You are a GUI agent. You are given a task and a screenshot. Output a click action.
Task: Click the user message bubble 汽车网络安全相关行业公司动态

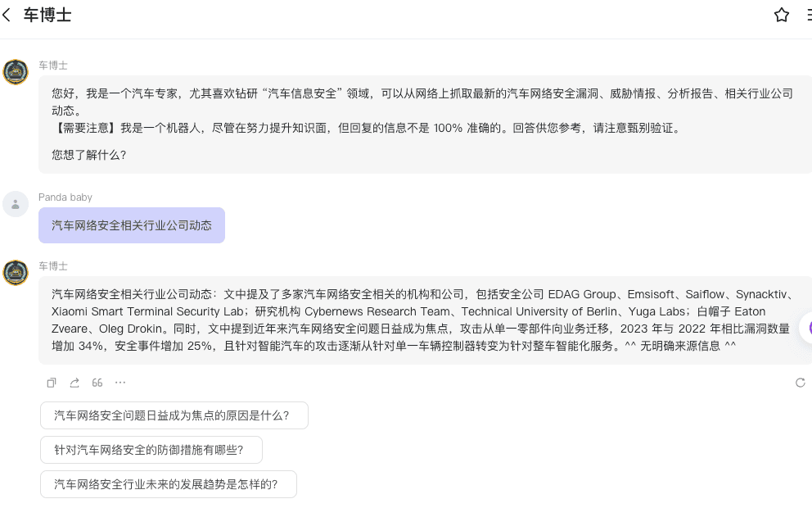tap(132, 225)
